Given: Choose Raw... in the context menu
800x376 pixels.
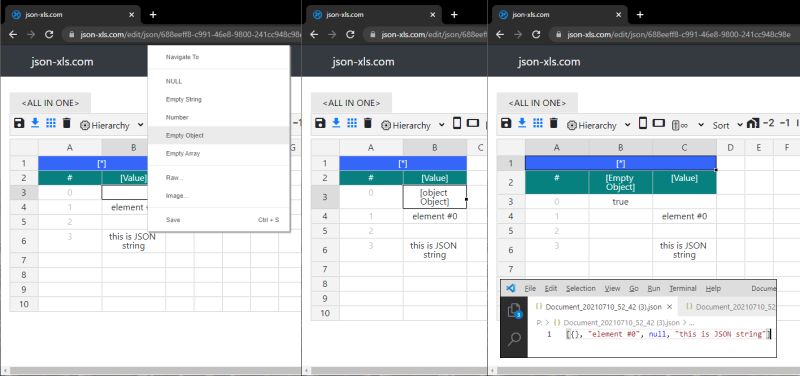Looking at the screenshot, I should coord(219,178).
